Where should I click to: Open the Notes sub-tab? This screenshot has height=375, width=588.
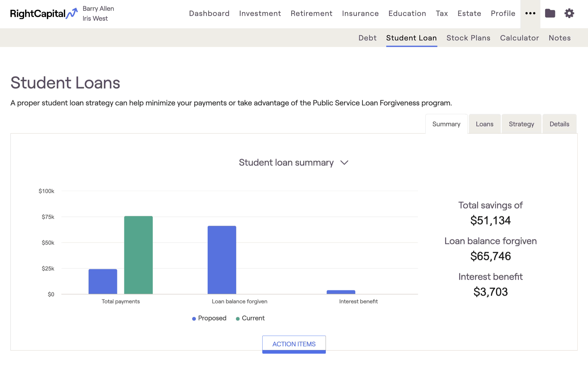tap(560, 38)
